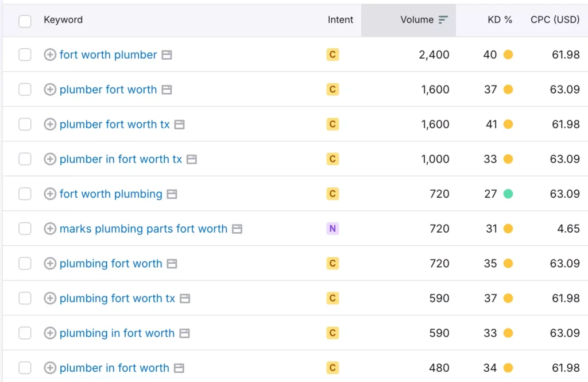Select the checkbox beside "plumbing fort worth tx"
Image resolution: width=588 pixels, height=382 pixels.
[x=26, y=298]
